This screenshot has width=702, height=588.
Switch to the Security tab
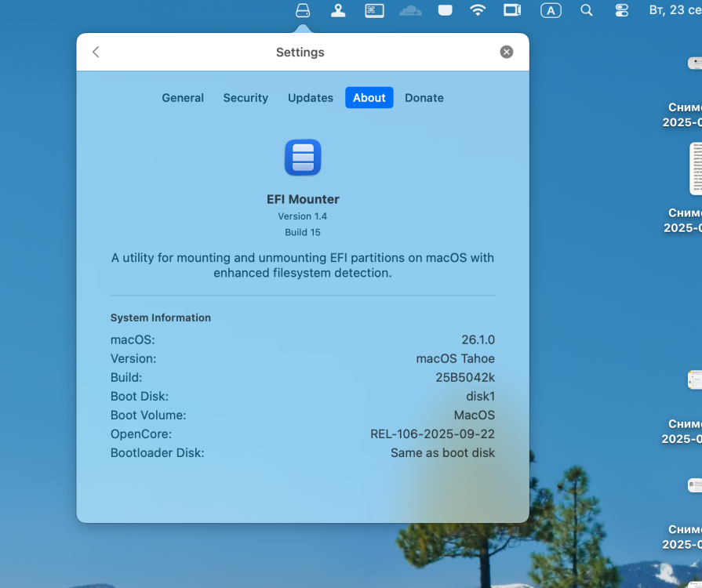[x=246, y=97]
